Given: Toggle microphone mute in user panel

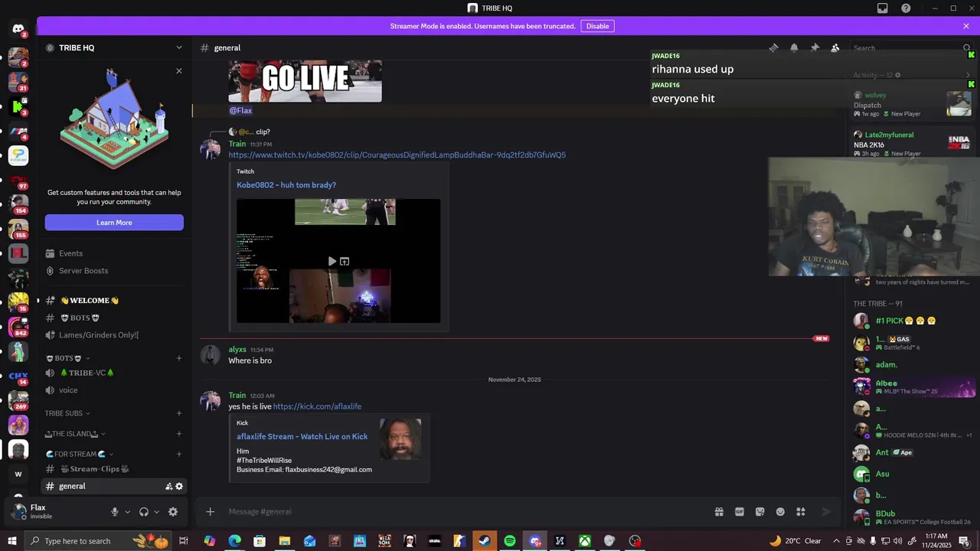Looking at the screenshot, I should (x=115, y=511).
